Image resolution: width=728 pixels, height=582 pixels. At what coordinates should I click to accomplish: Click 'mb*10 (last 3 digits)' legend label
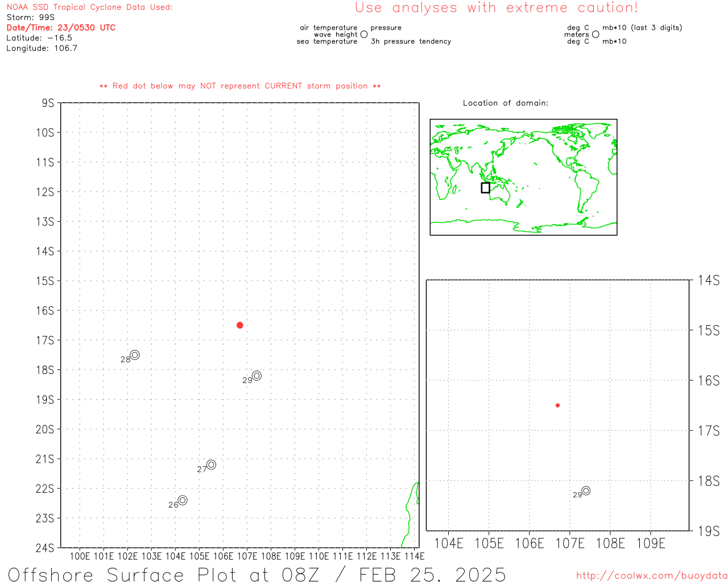[642, 28]
